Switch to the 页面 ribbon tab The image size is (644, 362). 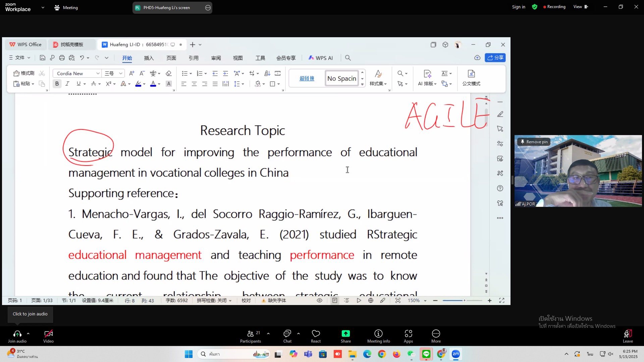tap(171, 58)
